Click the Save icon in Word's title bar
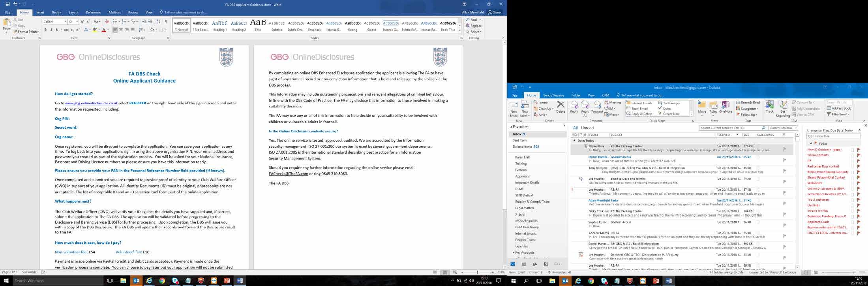This screenshot has height=286, width=868. [7, 4]
